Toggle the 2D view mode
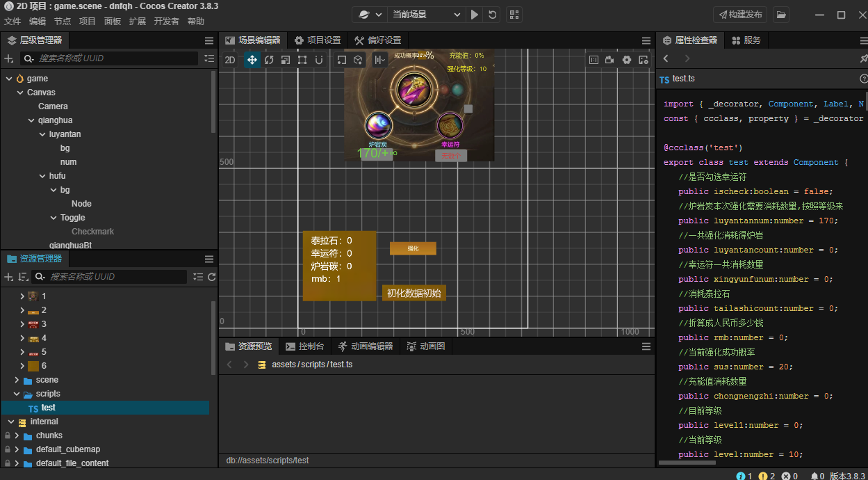The width and height of the screenshot is (868, 480). click(x=230, y=60)
